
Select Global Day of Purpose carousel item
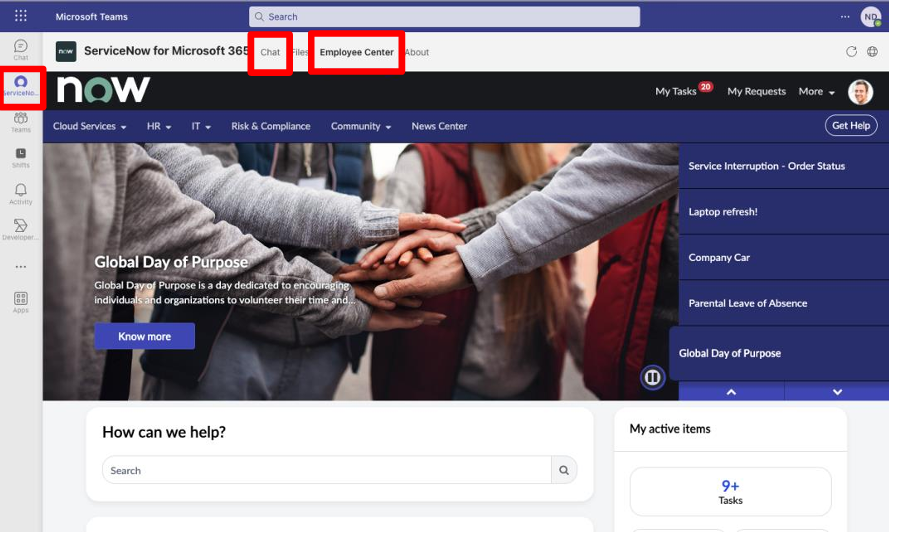coord(779,353)
